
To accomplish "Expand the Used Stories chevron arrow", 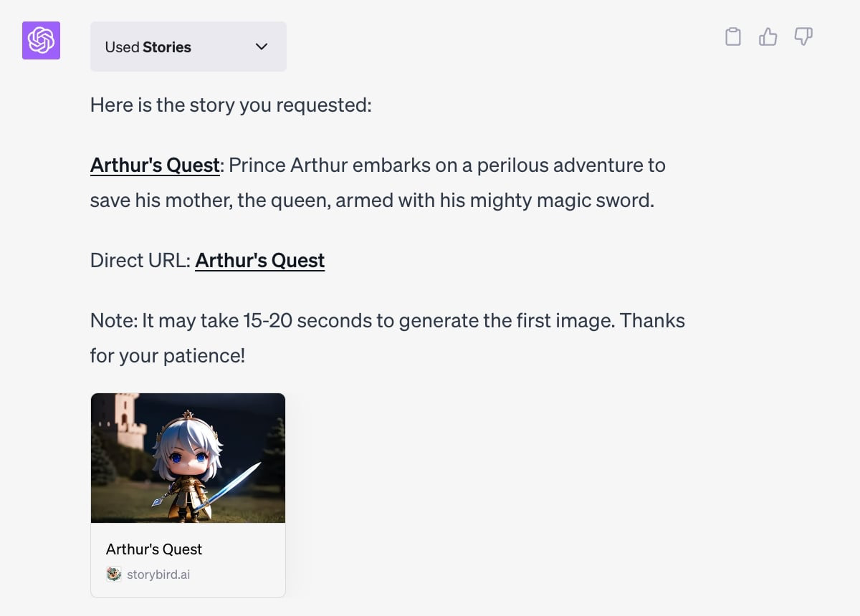I will tap(262, 47).
